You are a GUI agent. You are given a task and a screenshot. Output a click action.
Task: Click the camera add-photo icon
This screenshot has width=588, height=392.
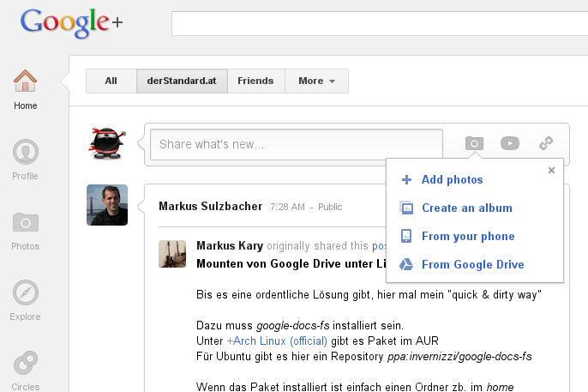coord(474,143)
